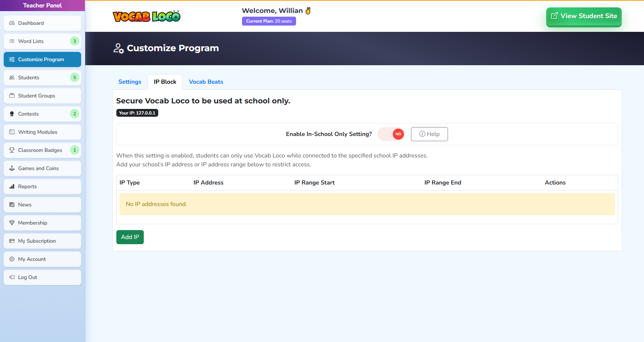Click the Current Plan: 20 seats badge
Image resolution: width=644 pixels, height=342 pixels.
coord(269,21)
